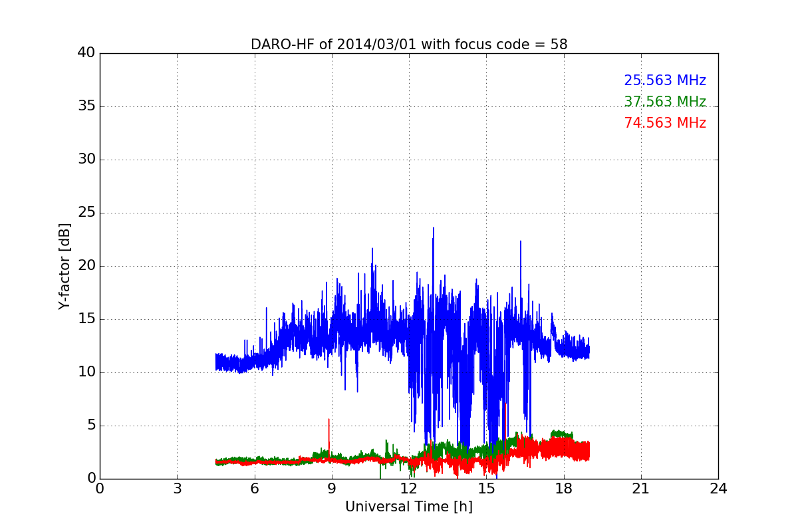
Task: Click y-axis tick label 40
Action: click(86, 53)
